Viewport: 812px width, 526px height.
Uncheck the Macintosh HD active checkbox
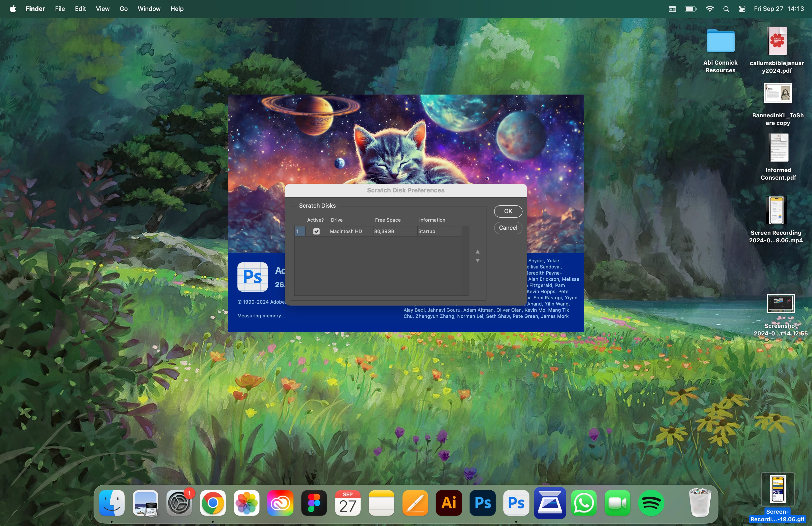click(x=316, y=231)
